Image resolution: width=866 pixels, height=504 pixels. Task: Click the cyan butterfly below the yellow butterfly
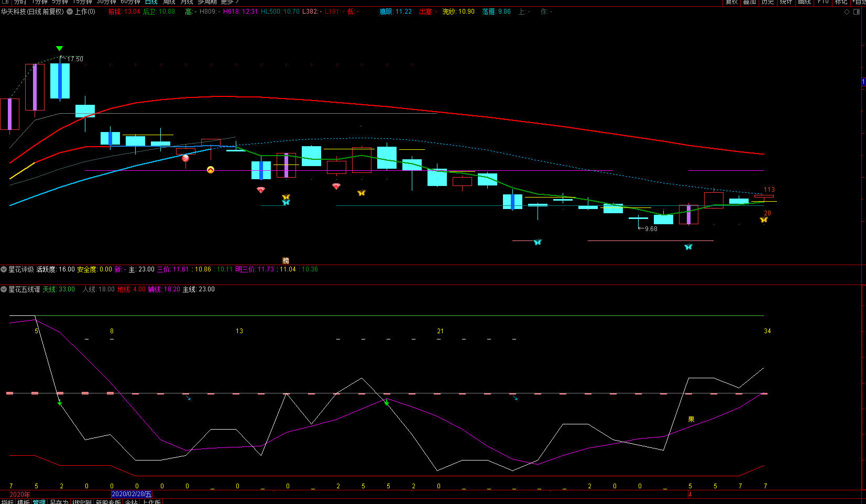coord(286,202)
